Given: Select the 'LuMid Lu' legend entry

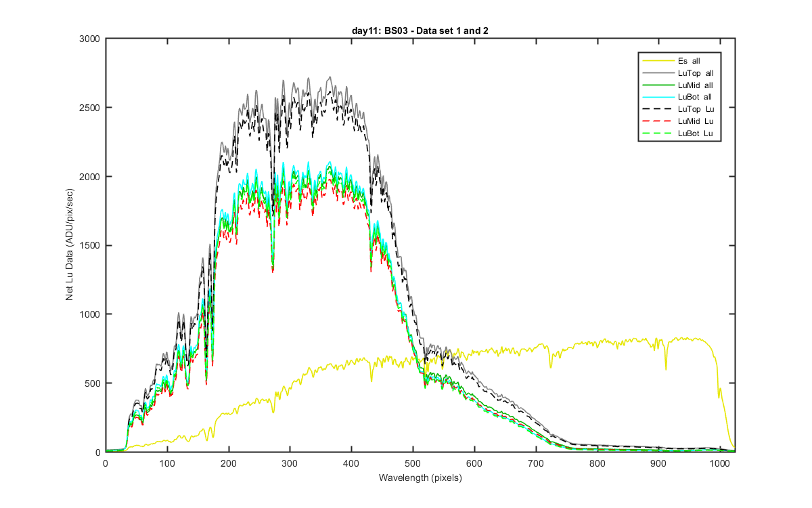Looking at the screenshot, I should (679, 122).
